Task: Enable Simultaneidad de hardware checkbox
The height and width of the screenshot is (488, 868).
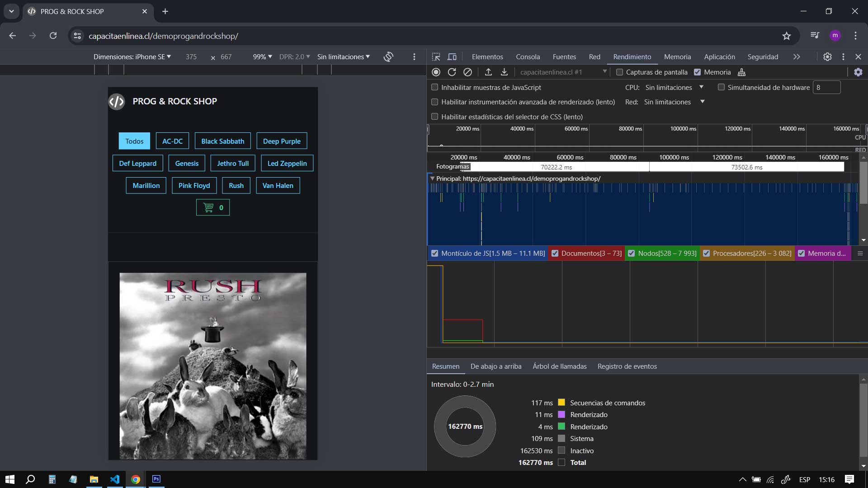Action: coord(721,87)
